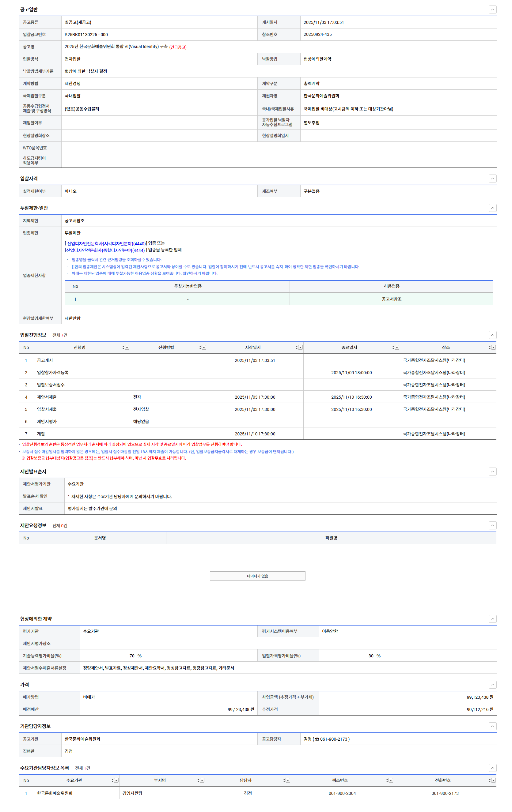Sort bid progress table by 장소
Screen dimensions: 512x812
pyautogui.click(x=489, y=347)
